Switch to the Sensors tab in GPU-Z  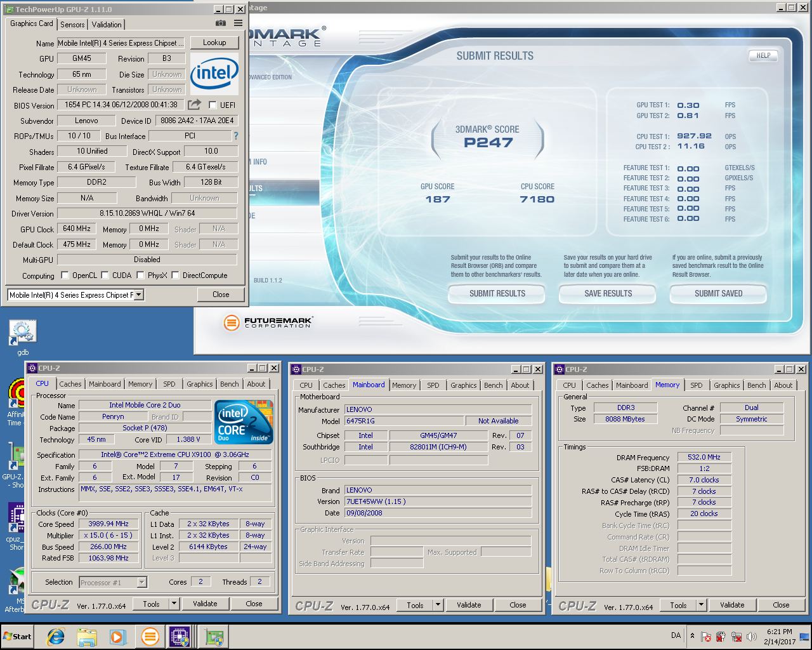pos(72,24)
